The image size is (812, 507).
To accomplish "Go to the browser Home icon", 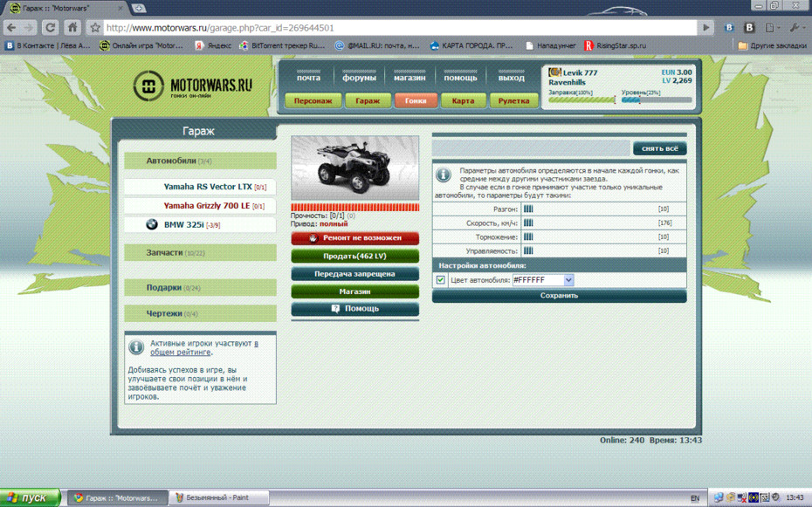I will 73,27.
